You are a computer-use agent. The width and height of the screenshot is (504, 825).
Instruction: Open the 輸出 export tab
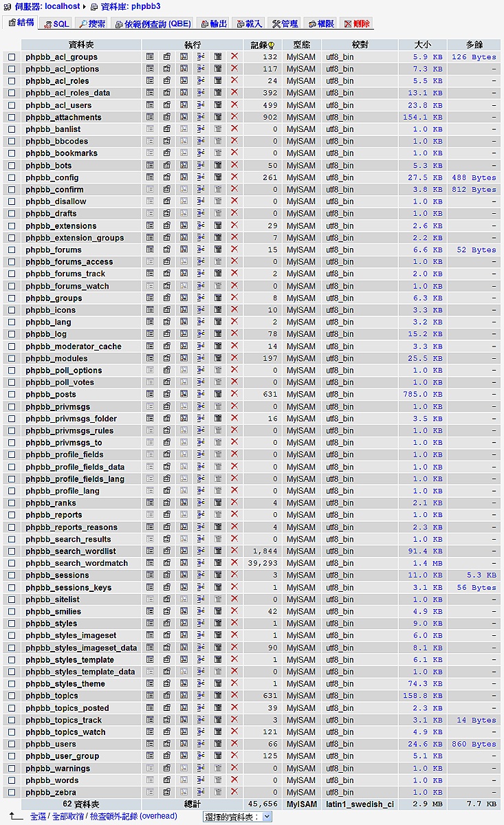click(x=214, y=23)
